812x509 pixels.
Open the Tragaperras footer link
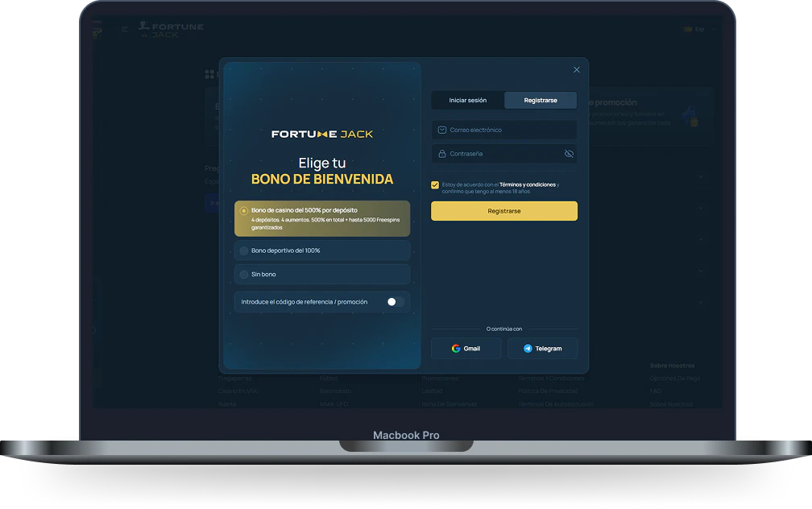pos(234,379)
